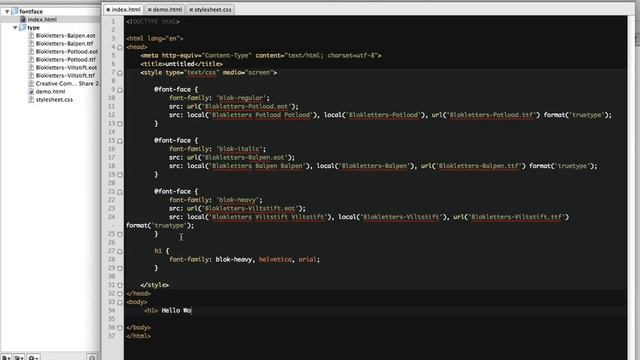The height and width of the screenshot is (360, 640).
Task: Click url 'Blokletters-Balpen.eot' on line 17
Action: [x=244, y=158]
